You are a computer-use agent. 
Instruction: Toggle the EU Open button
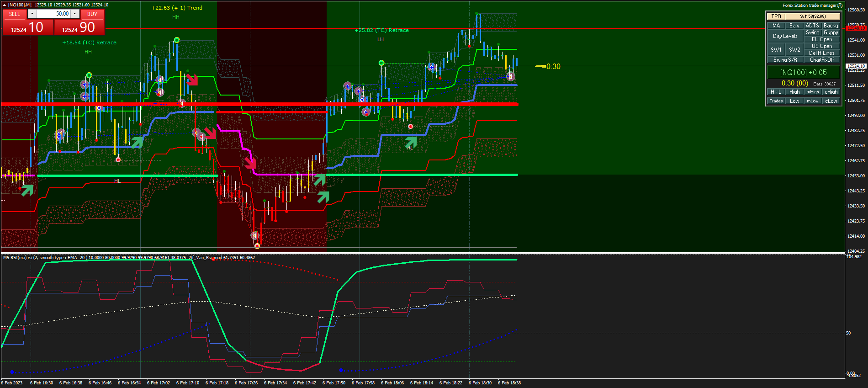pos(822,39)
